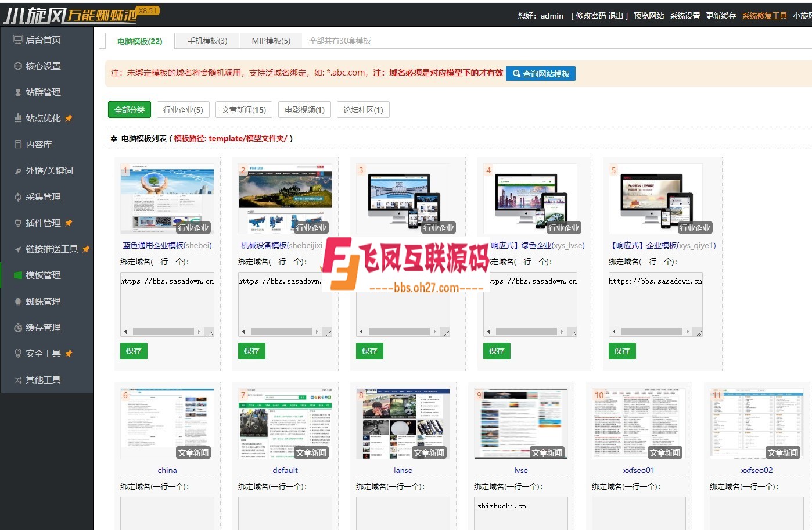Save domains for template number 3

coord(369,351)
